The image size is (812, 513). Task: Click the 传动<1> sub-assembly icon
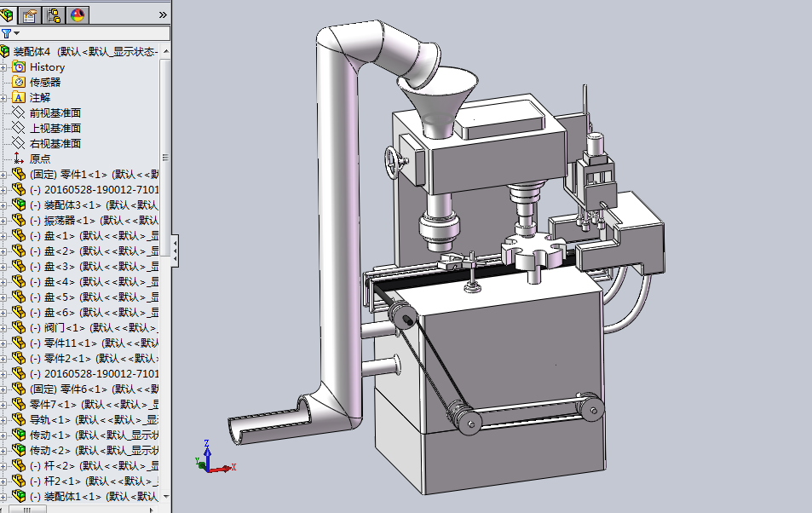[19, 435]
